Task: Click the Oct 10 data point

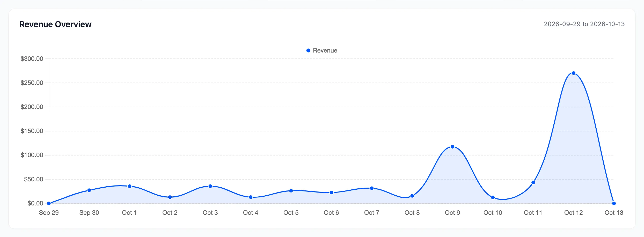Action: click(493, 197)
